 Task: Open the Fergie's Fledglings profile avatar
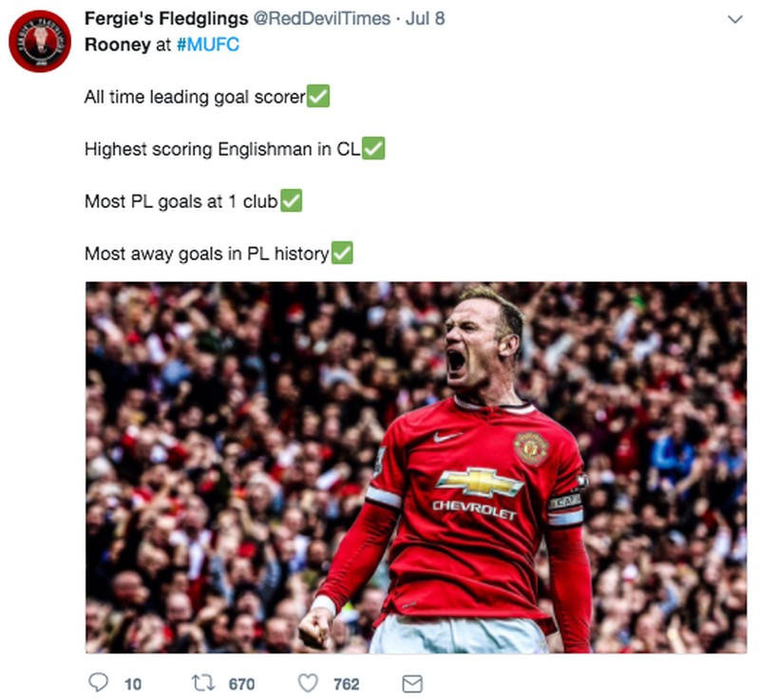click(x=40, y=41)
